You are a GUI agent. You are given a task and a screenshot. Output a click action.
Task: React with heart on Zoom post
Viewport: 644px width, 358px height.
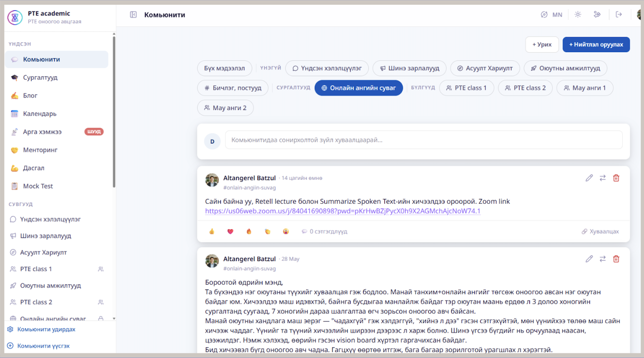point(230,231)
